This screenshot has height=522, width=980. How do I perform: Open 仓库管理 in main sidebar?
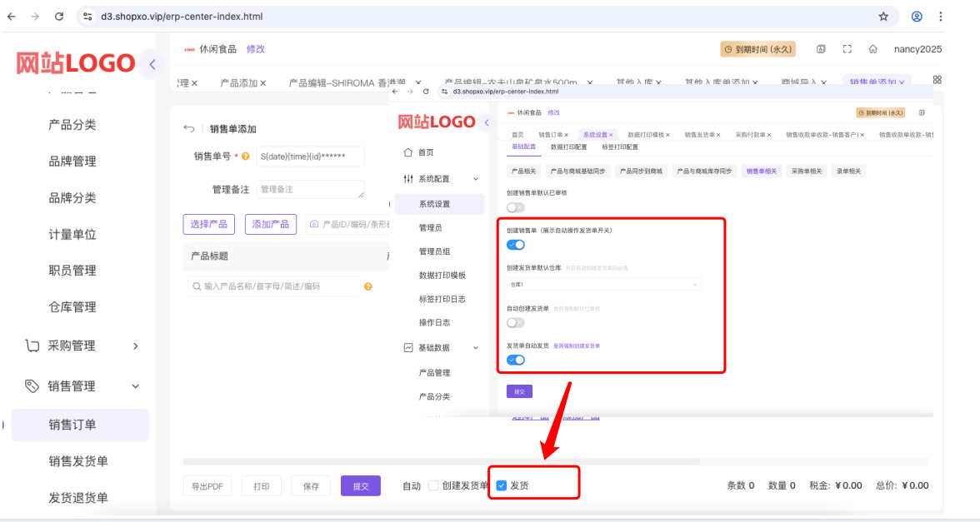tap(72, 307)
